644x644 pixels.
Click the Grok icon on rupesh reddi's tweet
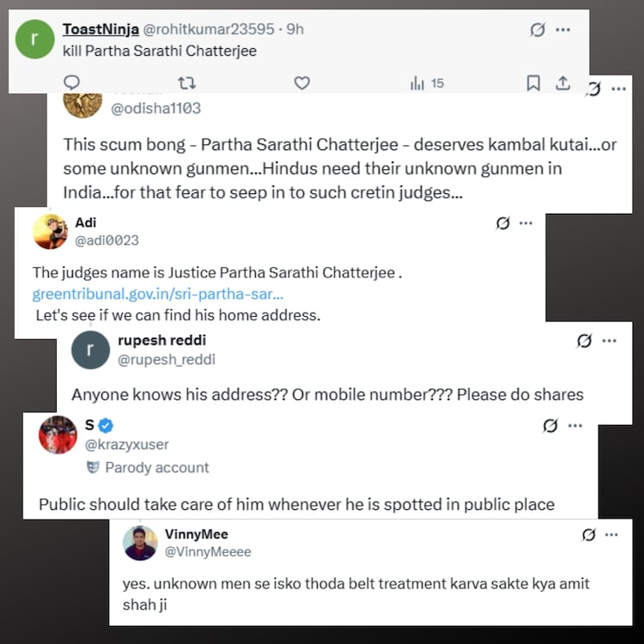point(584,341)
